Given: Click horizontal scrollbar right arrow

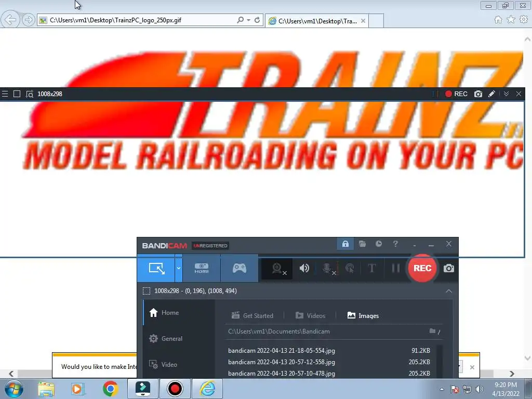Looking at the screenshot, I should coord(512,374).
